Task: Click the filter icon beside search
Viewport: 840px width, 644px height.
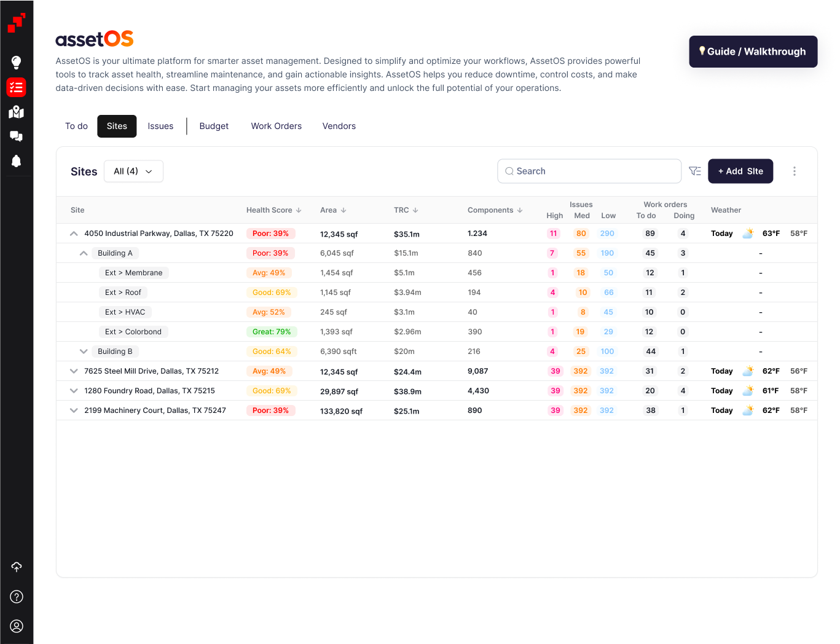Action: coord(695,171)
